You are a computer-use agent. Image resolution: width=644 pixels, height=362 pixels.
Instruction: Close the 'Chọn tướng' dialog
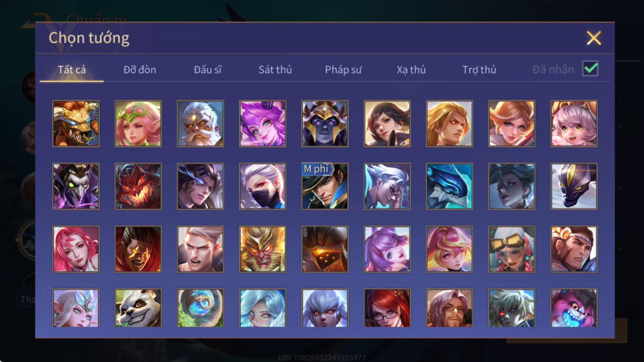pyautogui.click(x=593, y=38)
